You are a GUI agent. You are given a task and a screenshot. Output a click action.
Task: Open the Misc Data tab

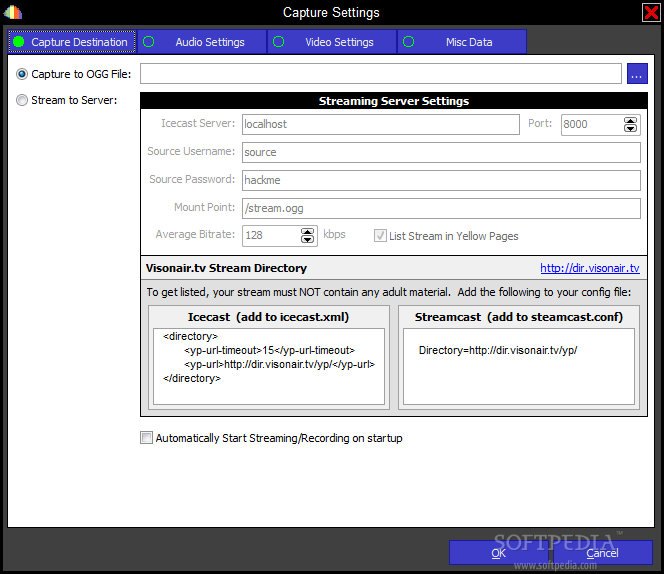click(462, 42)
